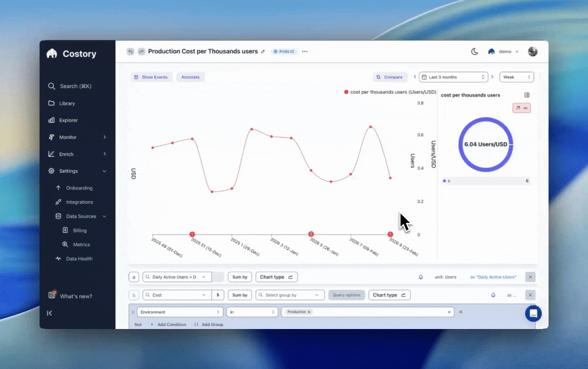Open the Metrics data source page

81,244
